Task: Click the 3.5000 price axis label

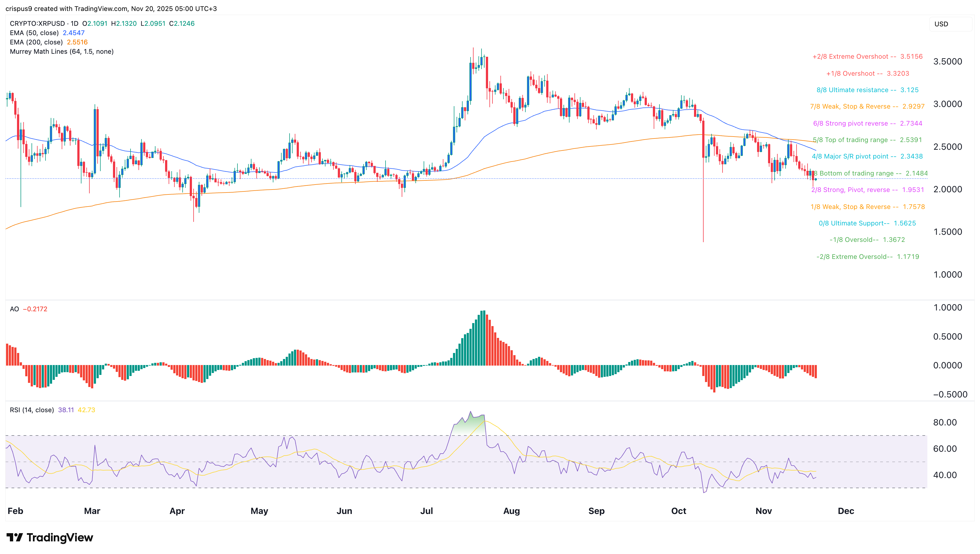Action: 947,62
